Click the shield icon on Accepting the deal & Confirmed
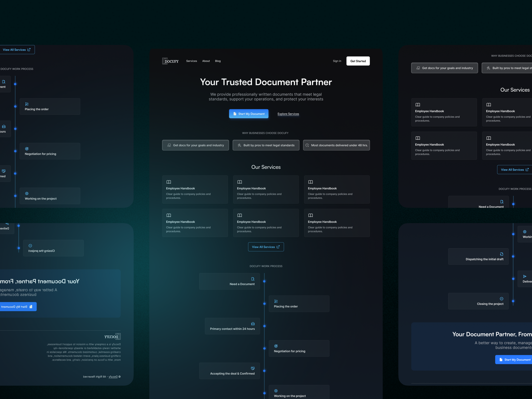 tap(253, 368)
